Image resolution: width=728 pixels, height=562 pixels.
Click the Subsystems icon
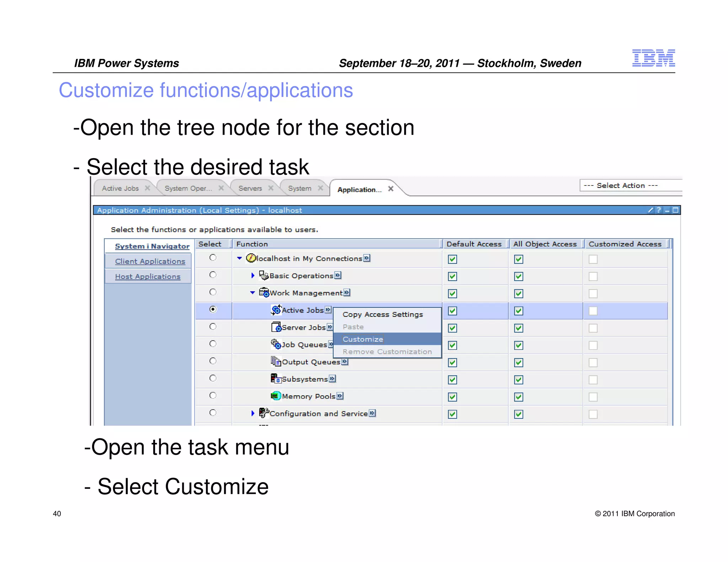pyautogui.click(x=276, y=378)
